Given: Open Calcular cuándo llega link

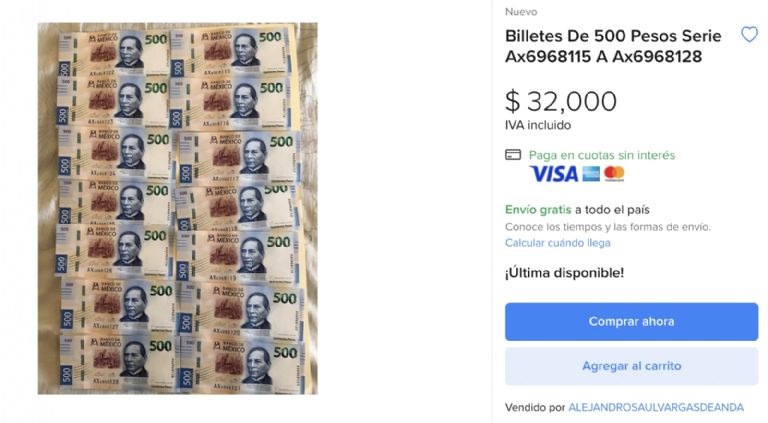Looking at the screenshot, I should pos(557,243).
